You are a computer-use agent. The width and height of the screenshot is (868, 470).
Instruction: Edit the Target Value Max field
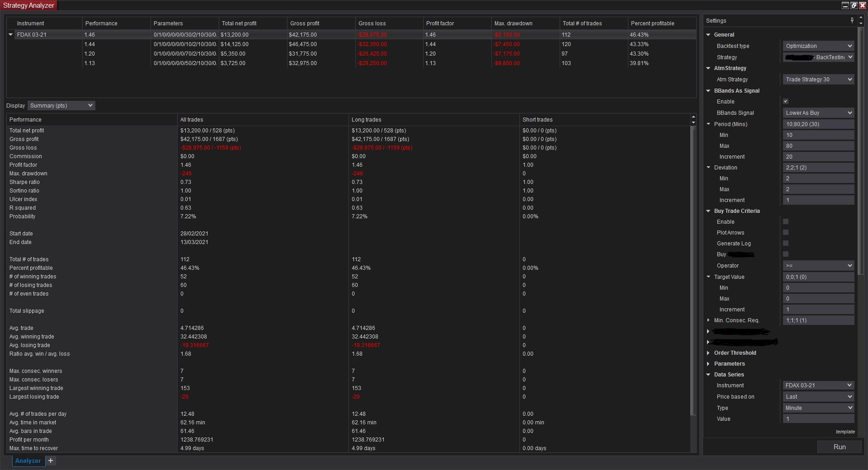point(818,299)
